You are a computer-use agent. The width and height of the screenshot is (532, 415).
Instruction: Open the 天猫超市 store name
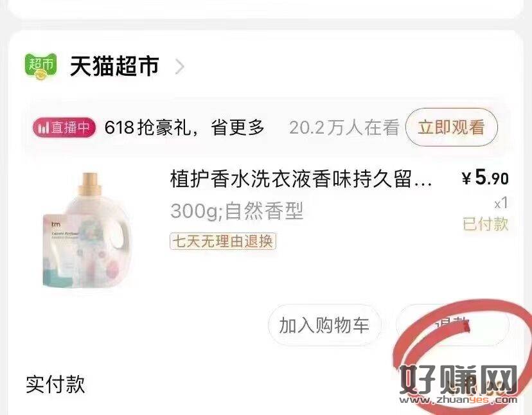[x=114, y=66]
